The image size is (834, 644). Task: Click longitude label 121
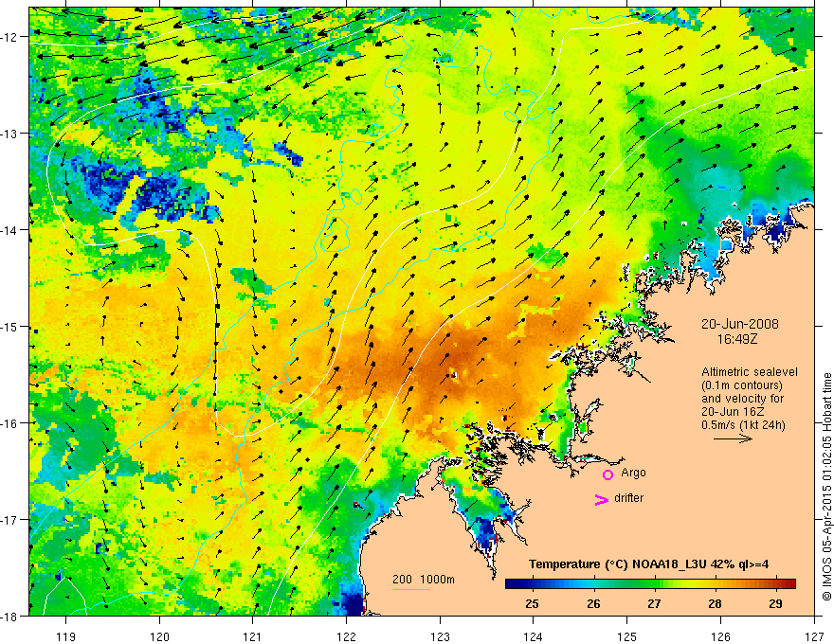click(x=253, y=636)
